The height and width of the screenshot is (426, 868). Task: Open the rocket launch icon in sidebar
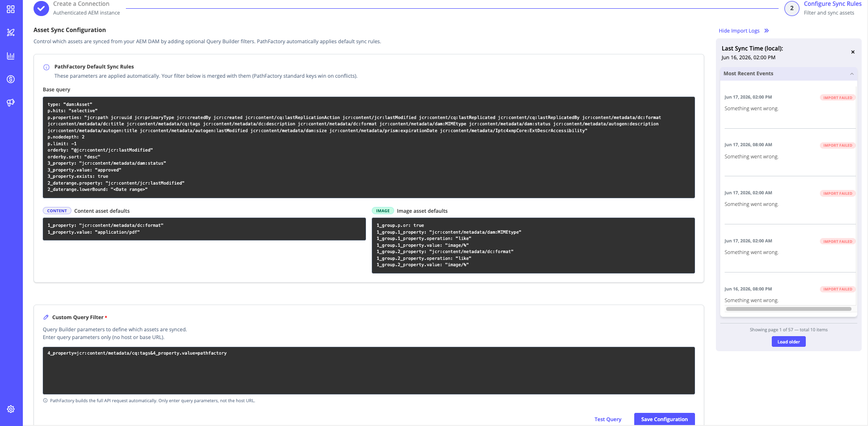pyautogui.click(x=11, y=33)
